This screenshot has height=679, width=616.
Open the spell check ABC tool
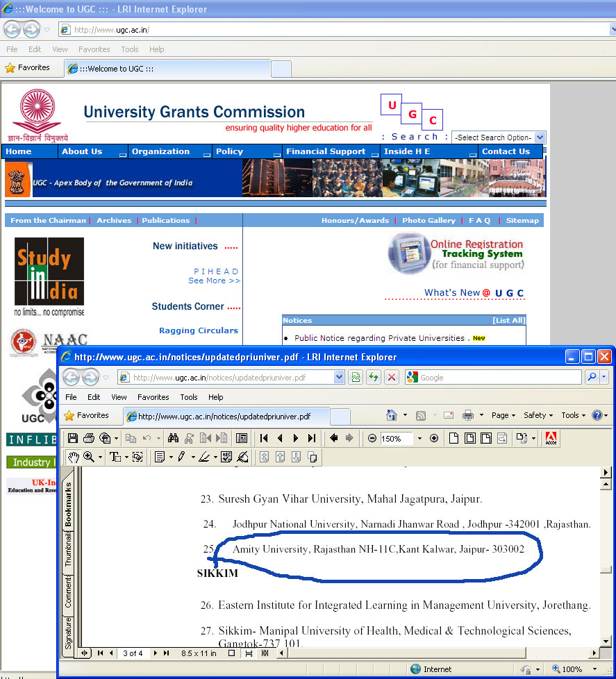[226, 457]
